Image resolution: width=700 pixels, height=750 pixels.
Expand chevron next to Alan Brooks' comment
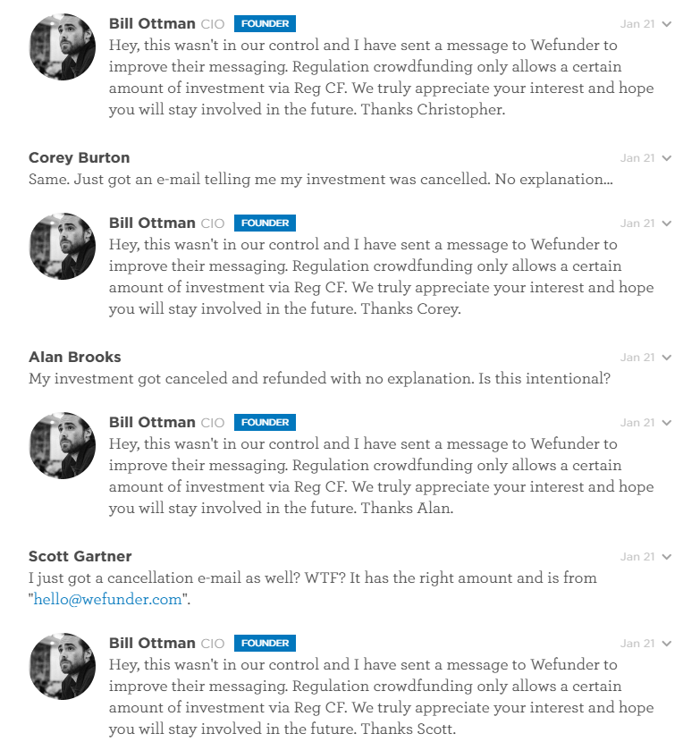[x=667, y=358]
